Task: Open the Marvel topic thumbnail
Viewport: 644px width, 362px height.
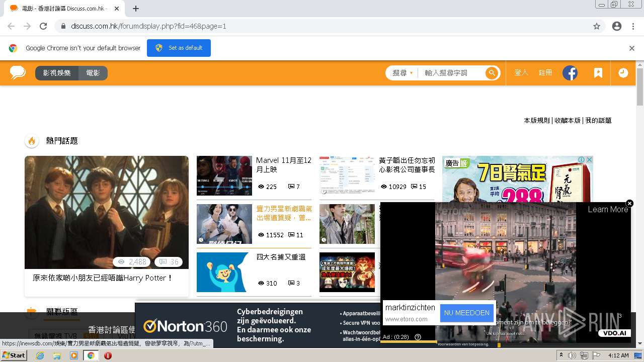Action: 224,175
